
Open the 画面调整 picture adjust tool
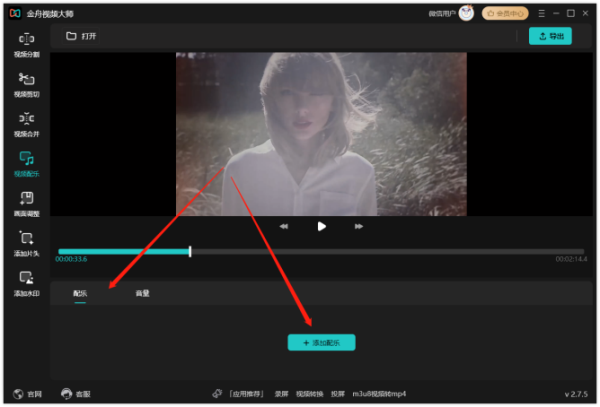(x=26, y=204)
